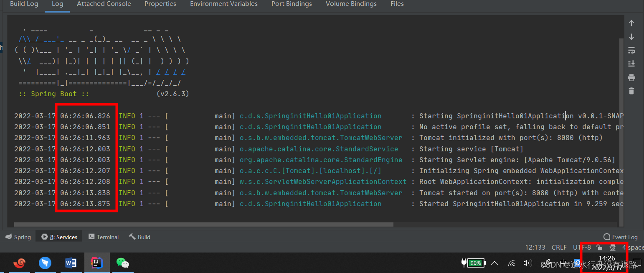The width and height of the screenshot is (644, 273).
Task: Click the print log icon
Action: point(631,77)
